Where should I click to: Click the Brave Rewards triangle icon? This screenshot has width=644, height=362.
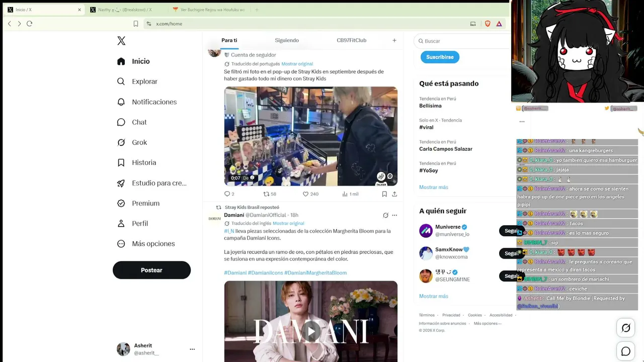(x=499, y=24)
